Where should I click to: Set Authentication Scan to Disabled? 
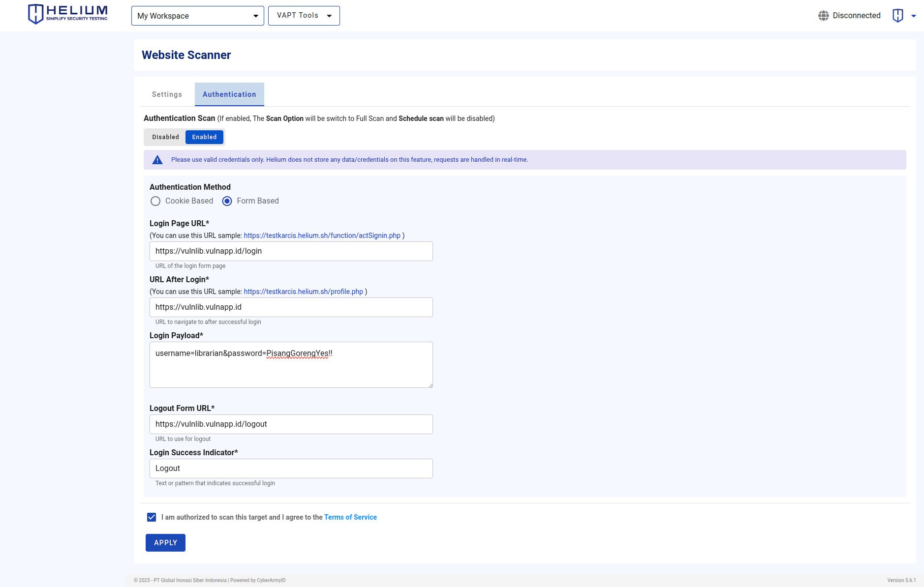pos(165,137)
